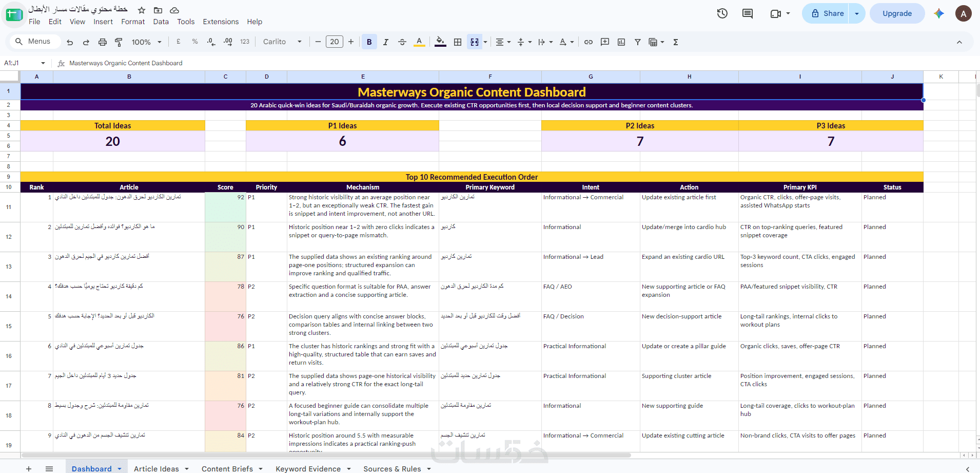Open the functions sigma menu
This screenshot has width=980, height=473.
point(676,42)
